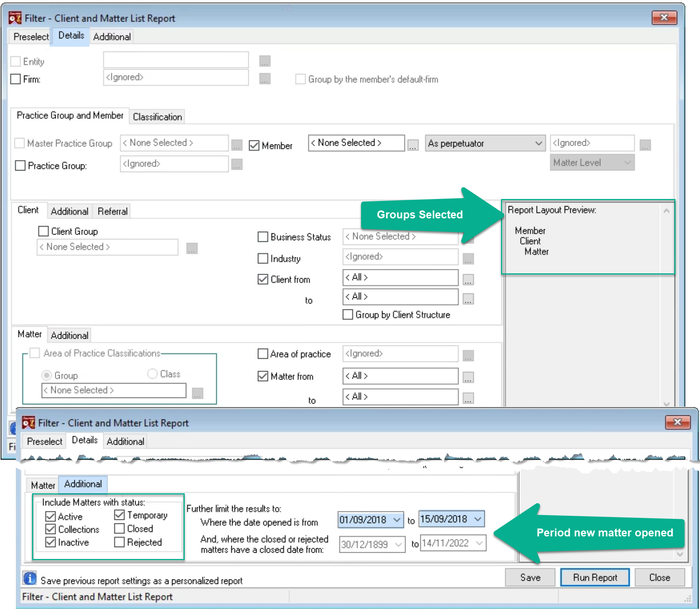Uncheck the Member checkbox
Image resolution: width=700 pixels, height=610 pixels.
tap(254, 146)
